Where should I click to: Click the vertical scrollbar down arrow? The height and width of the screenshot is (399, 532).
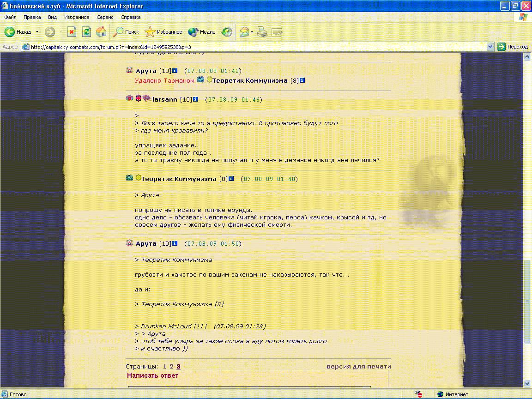(x=527, y=383)
